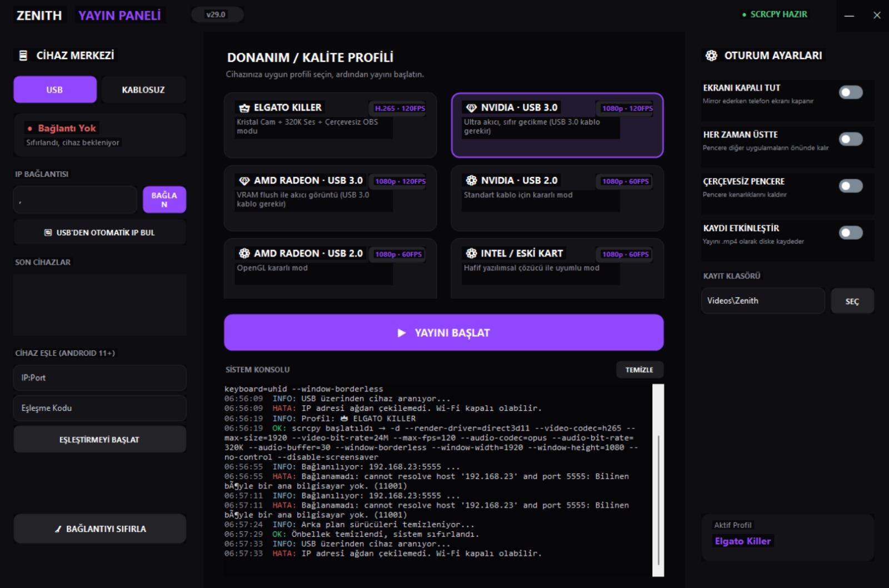This screenshot has height=588, width=889.
Task: Toggle Her Zaman Üstte switch
Action: pyautogui.click(x=851, y=139)
